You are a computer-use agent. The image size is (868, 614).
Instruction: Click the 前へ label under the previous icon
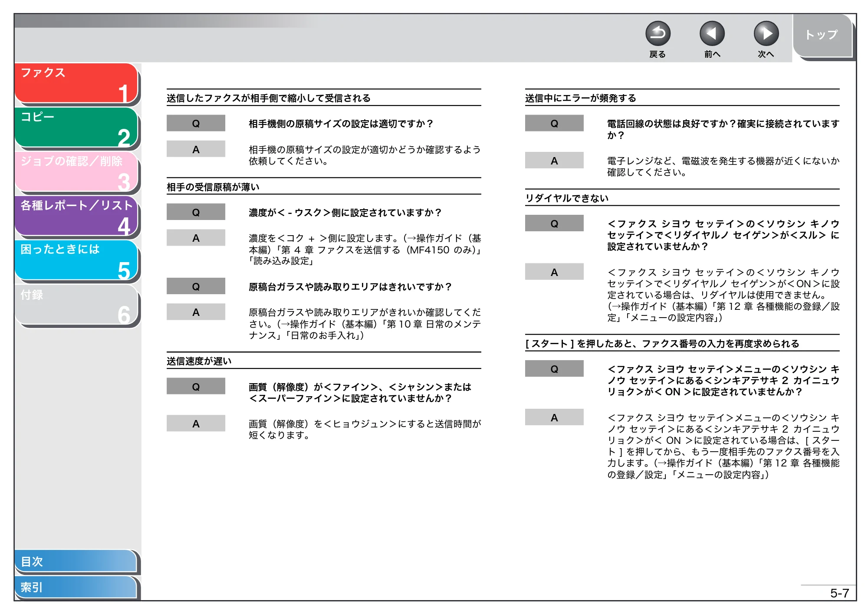(x=712, y=54)
